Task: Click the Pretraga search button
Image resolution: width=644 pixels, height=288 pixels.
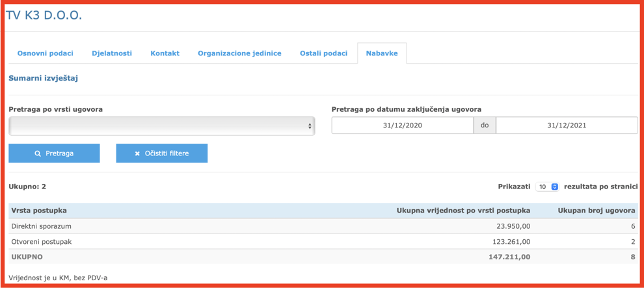Action: pos(54,153)
